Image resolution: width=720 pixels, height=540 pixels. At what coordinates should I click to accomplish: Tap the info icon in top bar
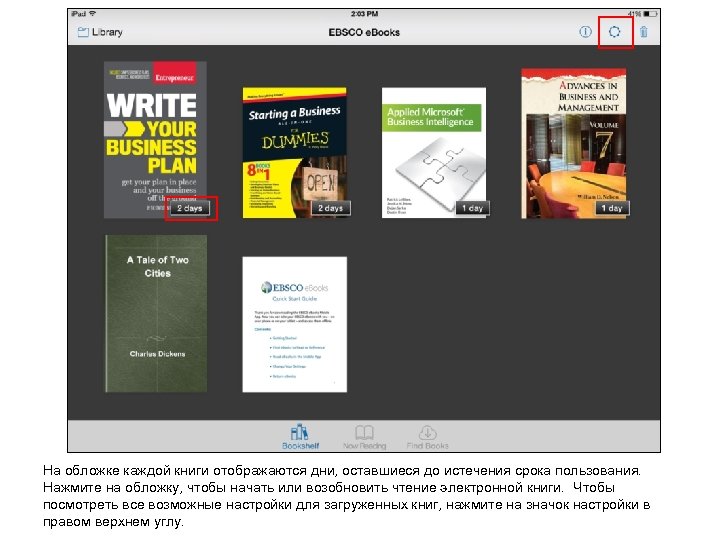[585, 32]
